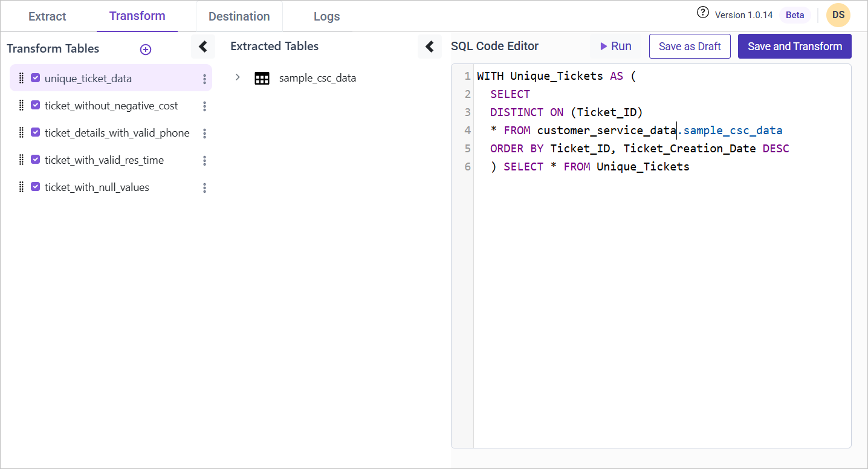Switch to the Destination tab
868x469 pixels.
click(239, 16)
